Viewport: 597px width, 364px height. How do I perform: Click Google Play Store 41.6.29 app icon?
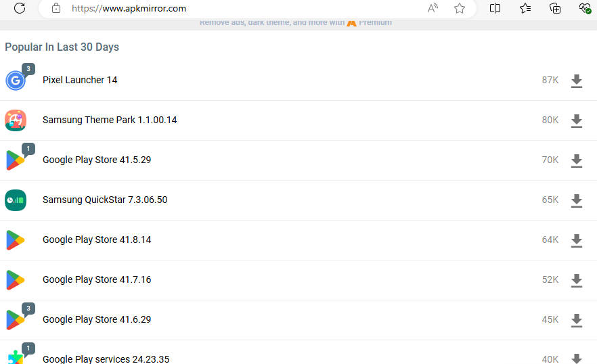coord(15,320)
